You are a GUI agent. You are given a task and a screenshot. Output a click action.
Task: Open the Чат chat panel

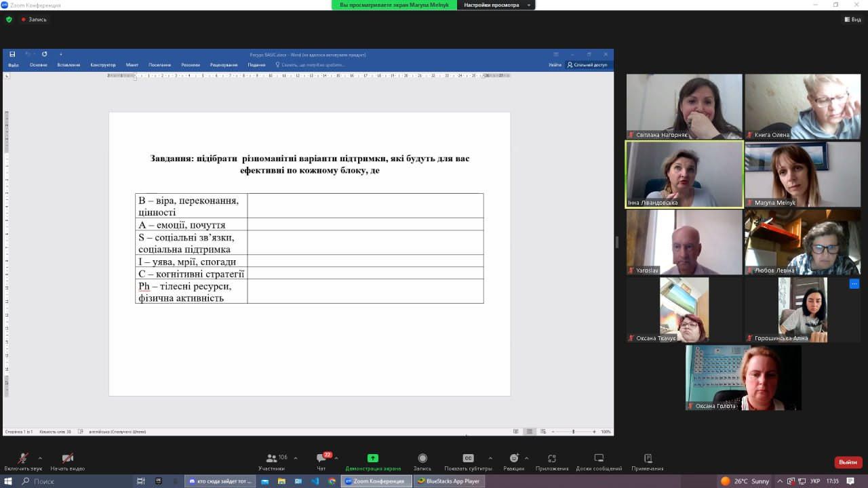point(321,459)
